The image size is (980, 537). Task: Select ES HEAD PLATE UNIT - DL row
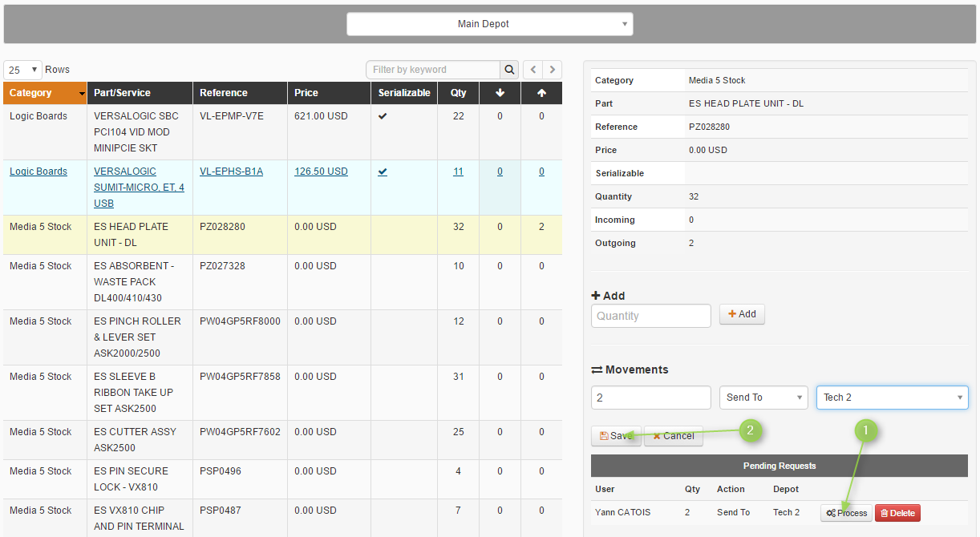tap(282, 235)
